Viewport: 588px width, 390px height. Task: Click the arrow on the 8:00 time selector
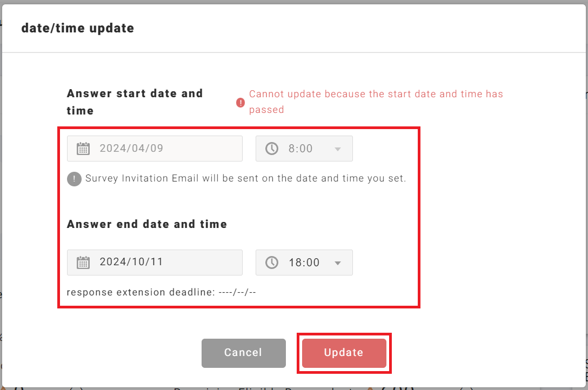338,149
